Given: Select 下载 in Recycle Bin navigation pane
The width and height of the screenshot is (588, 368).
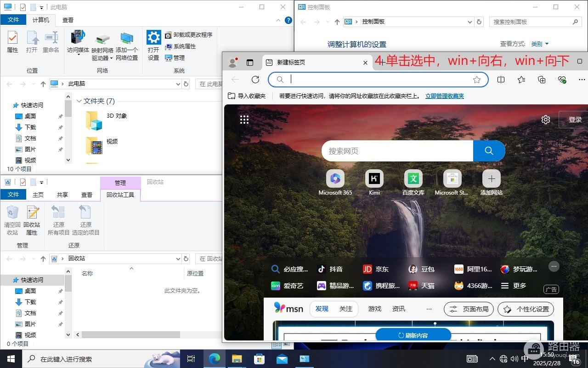Looking at the screenshot, I should pos(30,302).
